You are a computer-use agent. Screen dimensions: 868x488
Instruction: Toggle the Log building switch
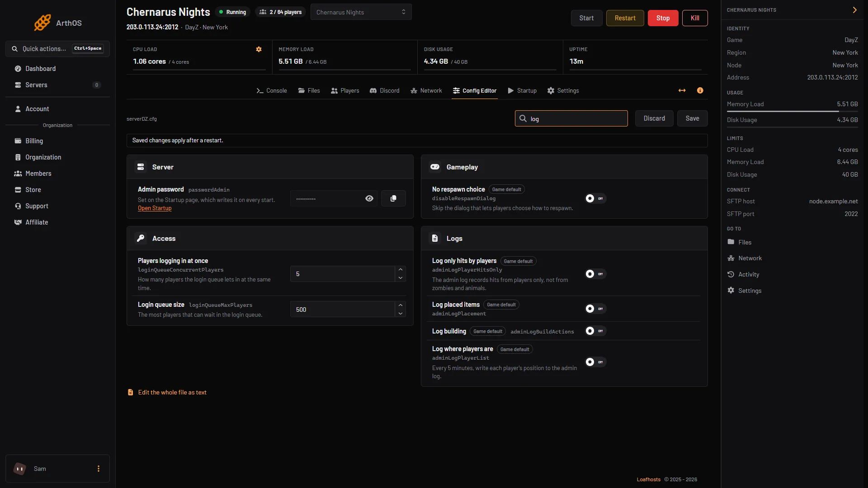[x=595, y=331]
